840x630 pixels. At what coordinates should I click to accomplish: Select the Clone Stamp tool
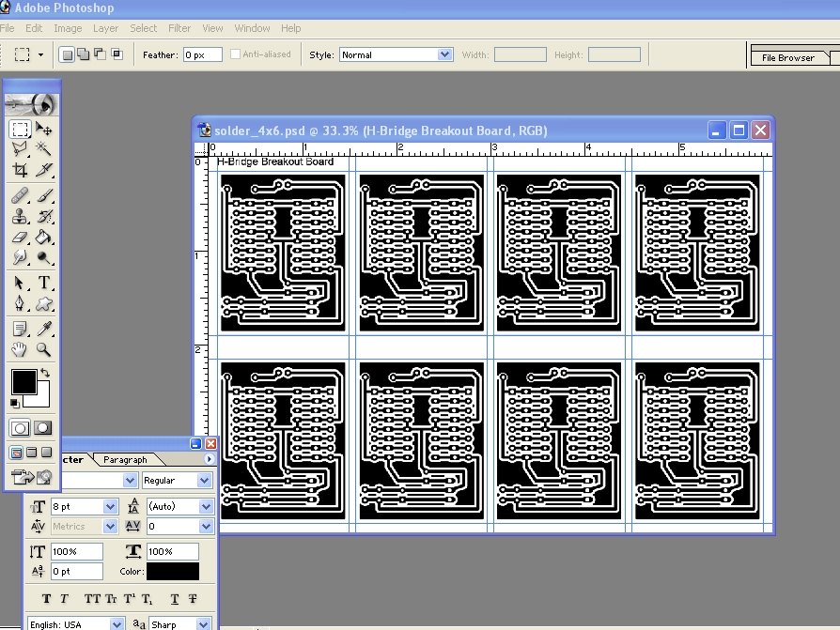(21, 216)
